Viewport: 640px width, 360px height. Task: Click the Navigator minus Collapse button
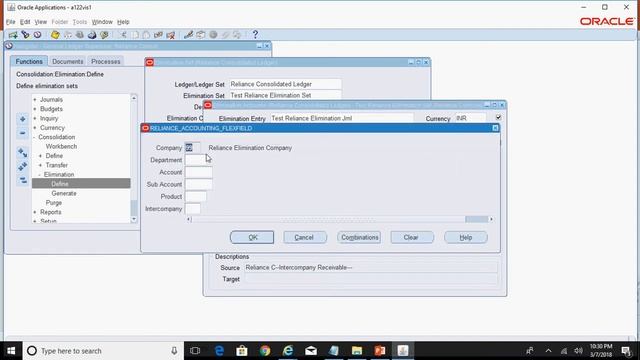click(x=22, y=133)
